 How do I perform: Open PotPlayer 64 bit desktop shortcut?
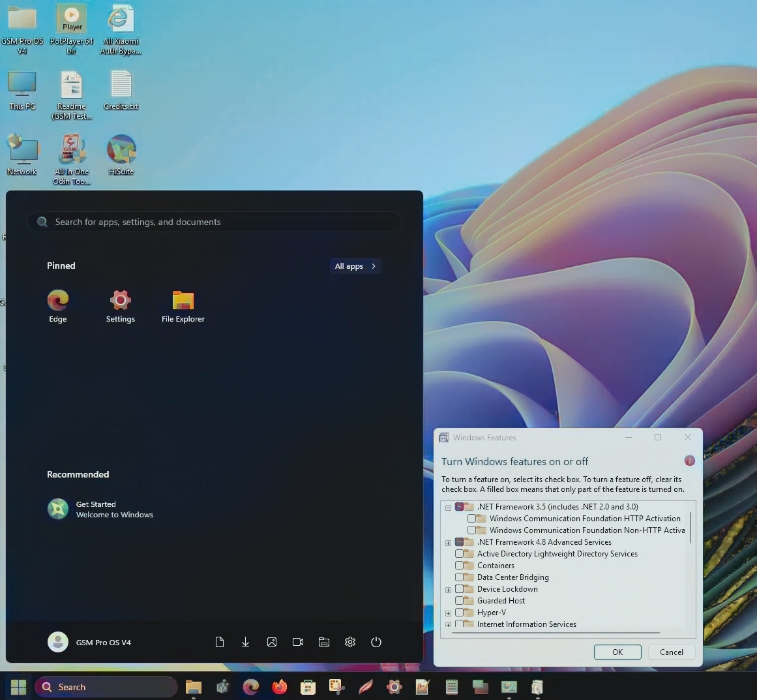click(72, 30)
